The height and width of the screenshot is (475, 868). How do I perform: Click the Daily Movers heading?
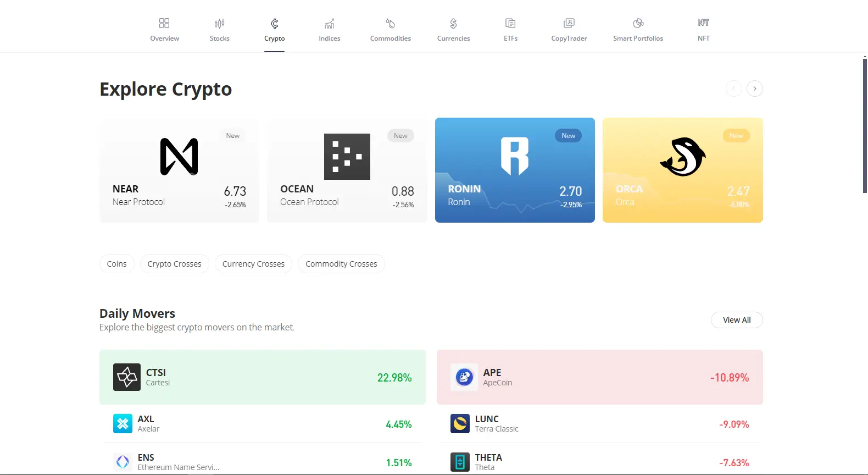point(137,313)
